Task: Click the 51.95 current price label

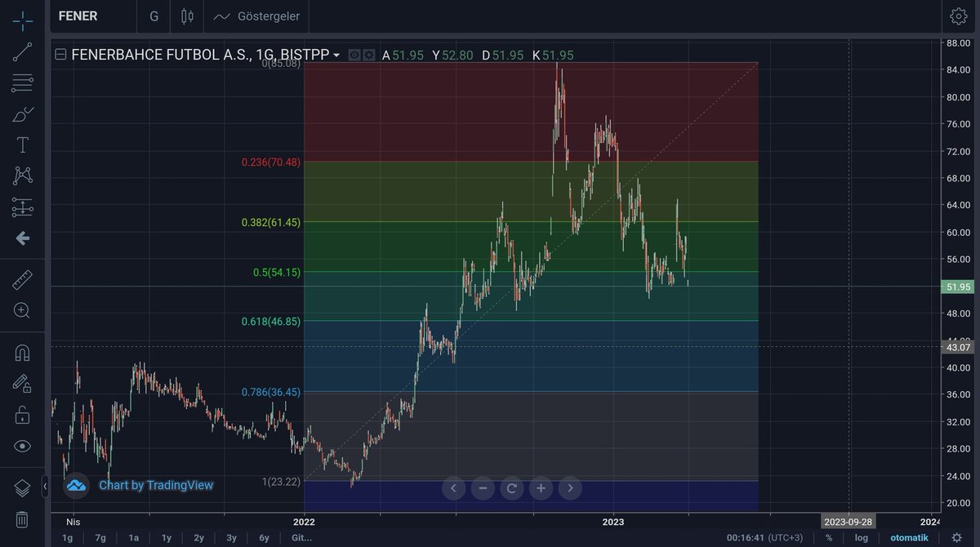Action: (957, 287)
